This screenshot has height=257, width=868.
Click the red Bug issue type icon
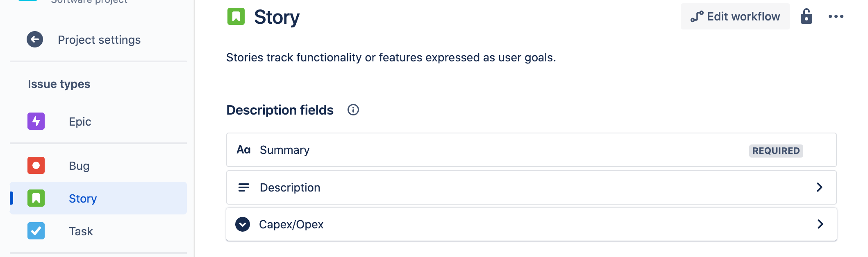36,165
